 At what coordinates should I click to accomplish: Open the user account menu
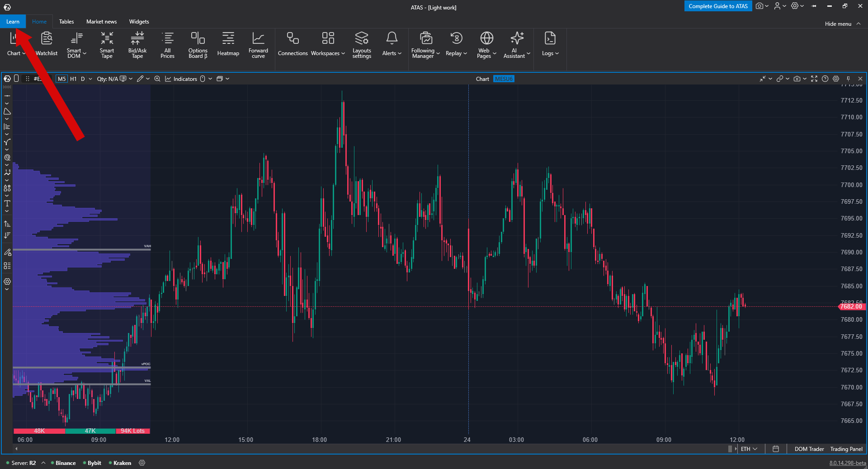tap(780, 6)
